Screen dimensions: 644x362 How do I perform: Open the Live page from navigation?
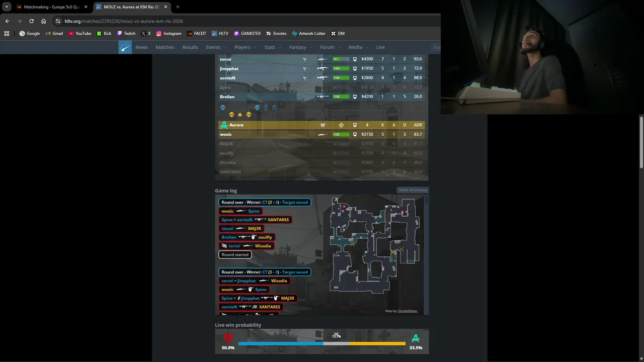click(380, 47)
